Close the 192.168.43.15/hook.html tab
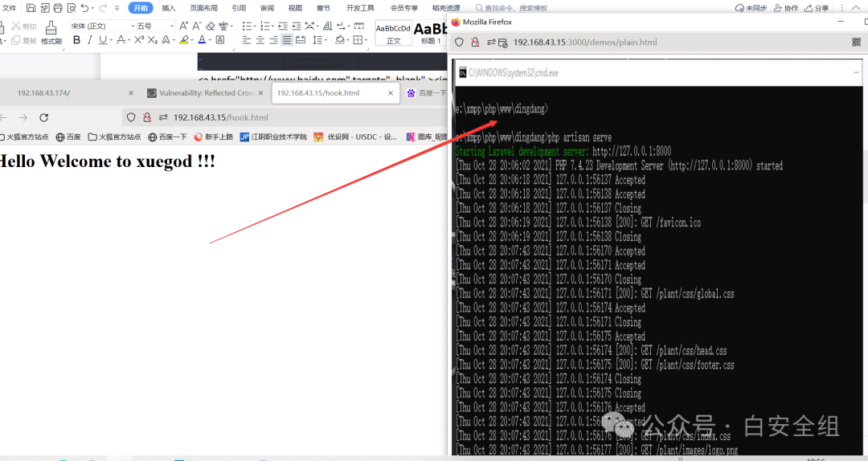This screenshot has height=461, width=868. (x=391, y=93)
